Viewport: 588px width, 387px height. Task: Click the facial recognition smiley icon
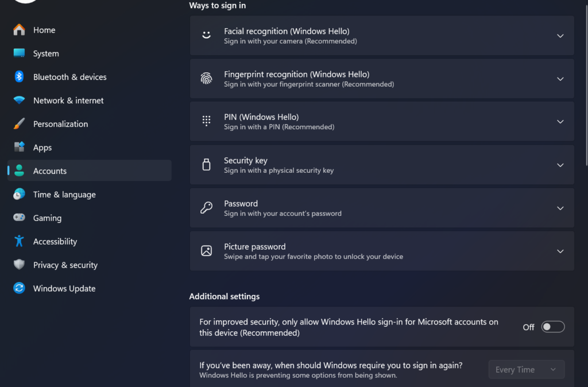206,35
